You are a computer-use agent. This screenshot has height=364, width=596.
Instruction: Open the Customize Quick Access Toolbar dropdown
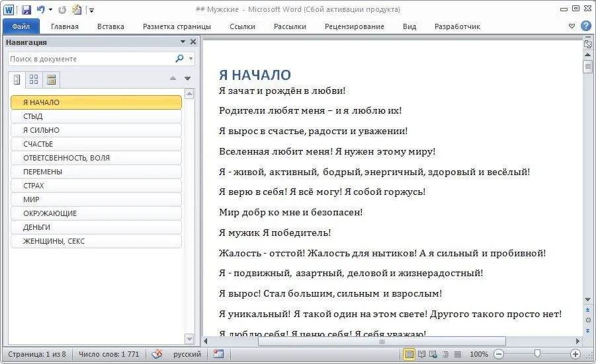point(91,11)
